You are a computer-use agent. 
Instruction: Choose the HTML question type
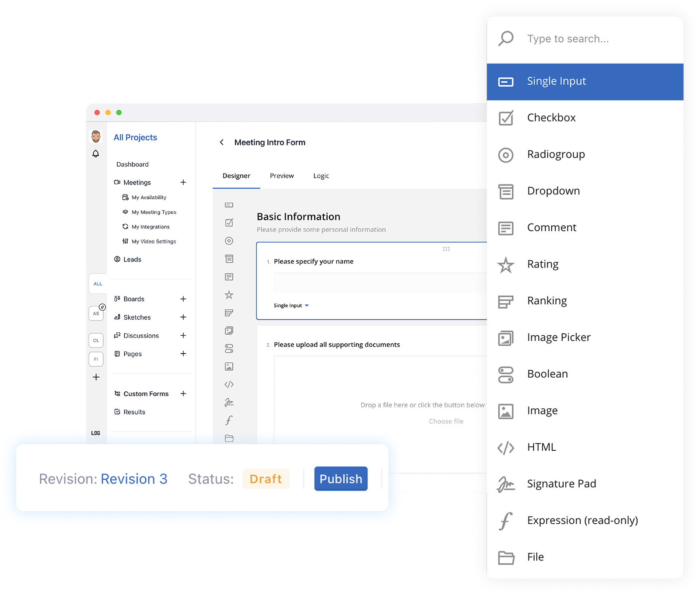point(585,448)
